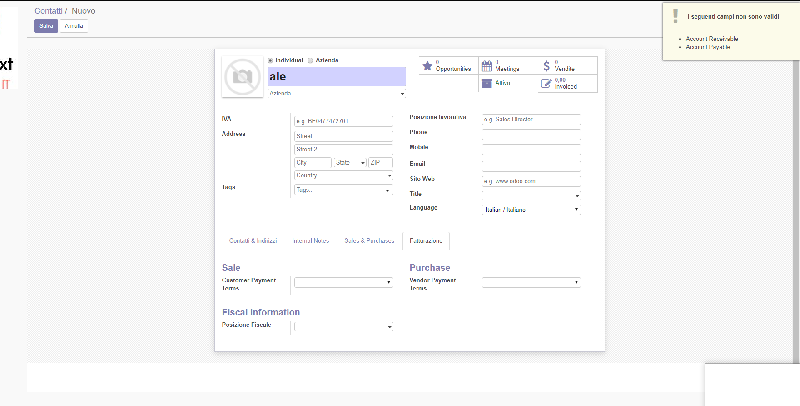
Task: Go to the Contatti breadcrumb link
Action: pos(48,11)
